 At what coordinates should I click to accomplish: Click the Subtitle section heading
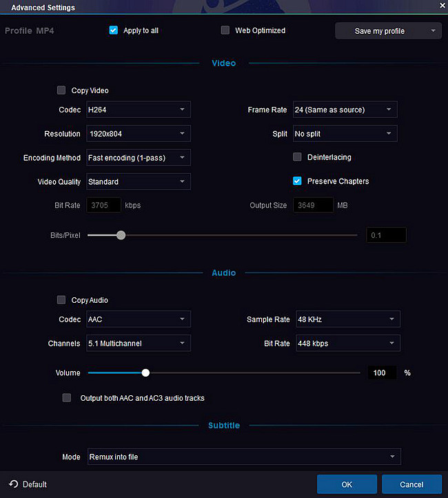coord(224,426)
